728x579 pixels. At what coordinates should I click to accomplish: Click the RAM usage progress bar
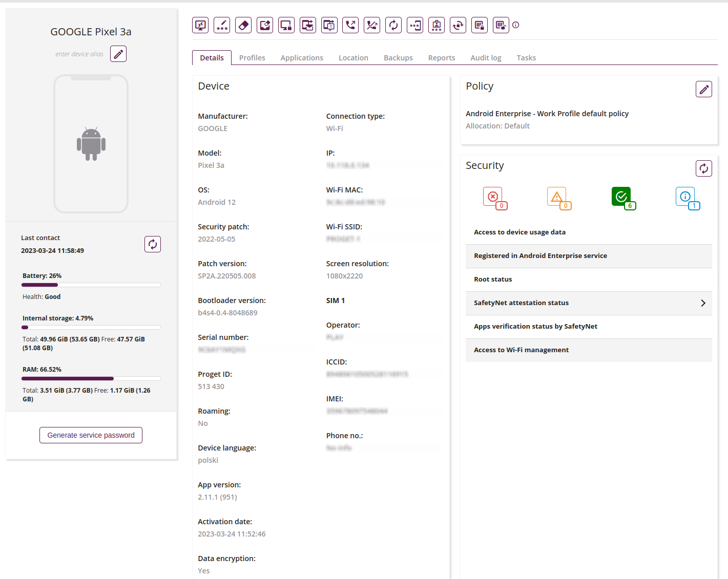coord(91,379)
